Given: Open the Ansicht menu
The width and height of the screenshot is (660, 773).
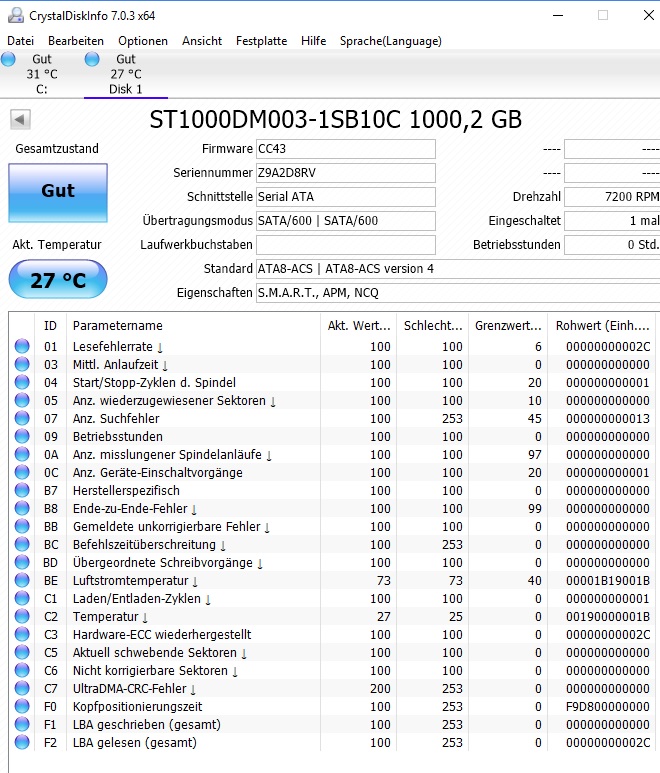Looking at the screenshot, I should pyautogui.click(x=202, y=41).
